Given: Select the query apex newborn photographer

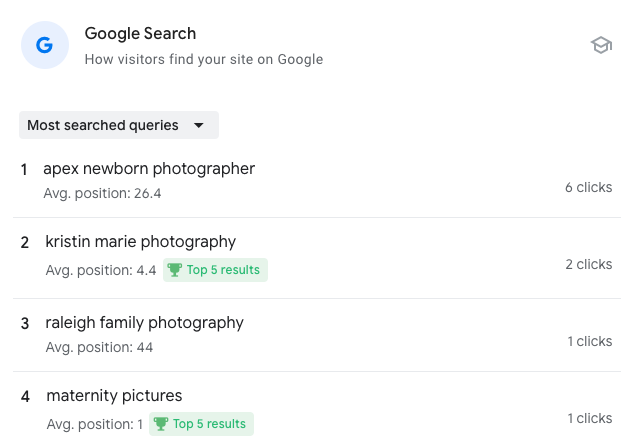Looking at the screenshot, I should [149, 169].
